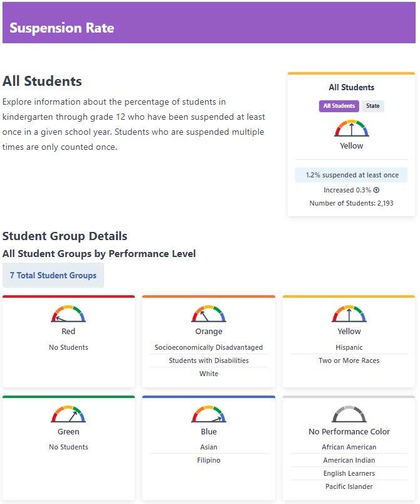This screenshot has width=420, height=504.
Task: Open the White student group
Action: (x=209, y=374)
